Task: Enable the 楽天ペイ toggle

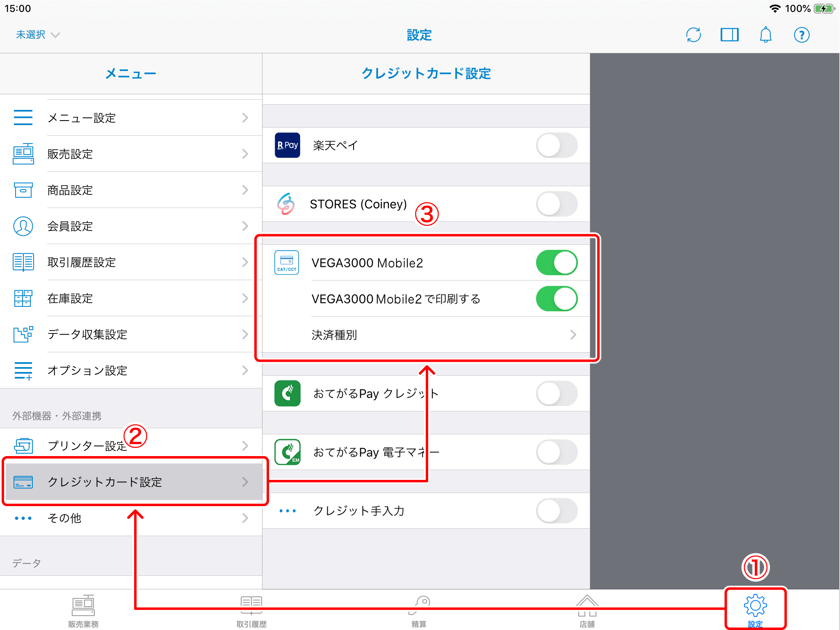Action: pyautogui.click(x=557, y=145)
